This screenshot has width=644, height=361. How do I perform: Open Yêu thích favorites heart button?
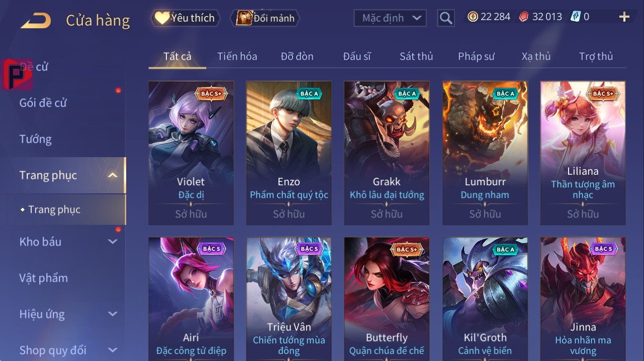pos(186,18)
